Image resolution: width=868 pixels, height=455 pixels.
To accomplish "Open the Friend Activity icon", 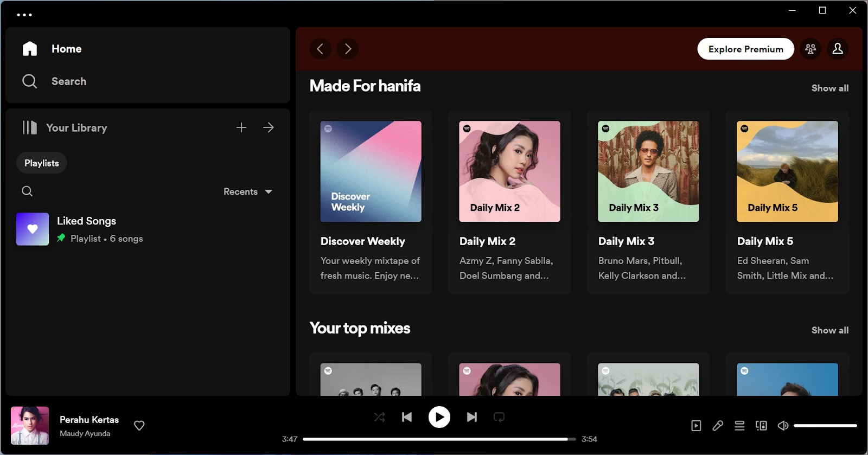I will [810, 49].
